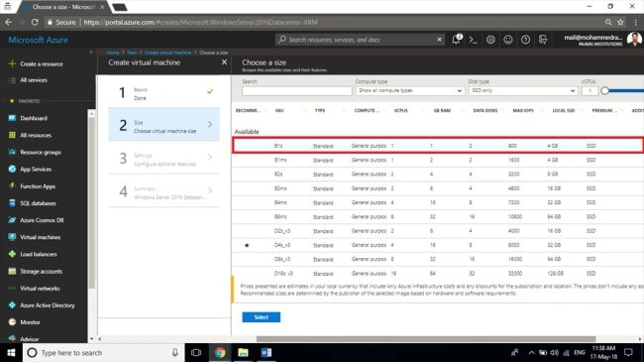Select the B2ms size row
Screen dimensions: 644x362
point(438,188)
